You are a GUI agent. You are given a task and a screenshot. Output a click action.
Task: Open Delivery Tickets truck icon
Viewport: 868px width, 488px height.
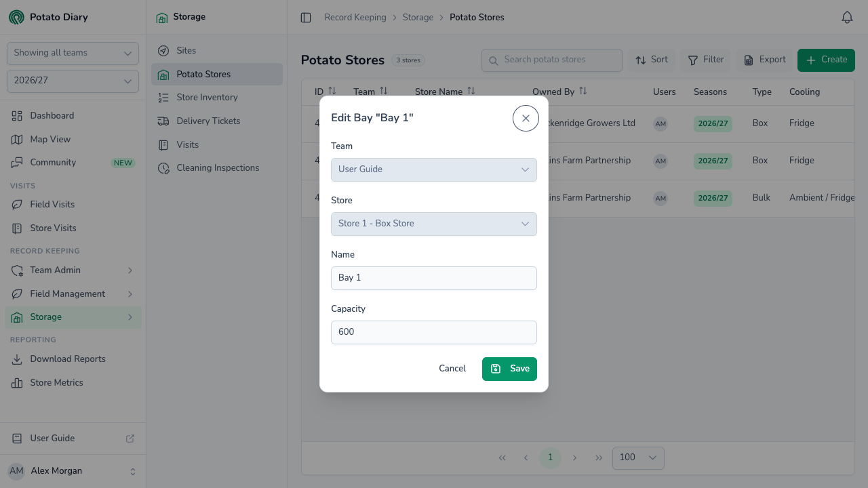(163, 121)
